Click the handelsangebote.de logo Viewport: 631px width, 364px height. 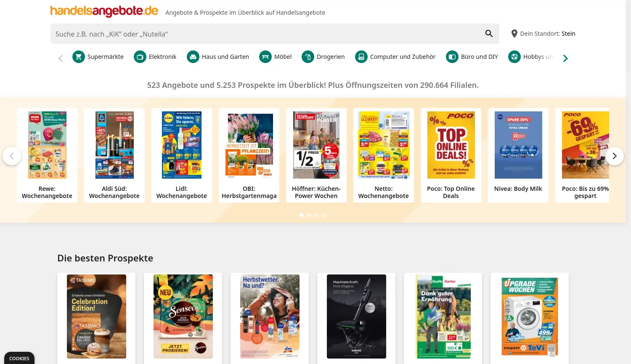(x=104, y=11)
